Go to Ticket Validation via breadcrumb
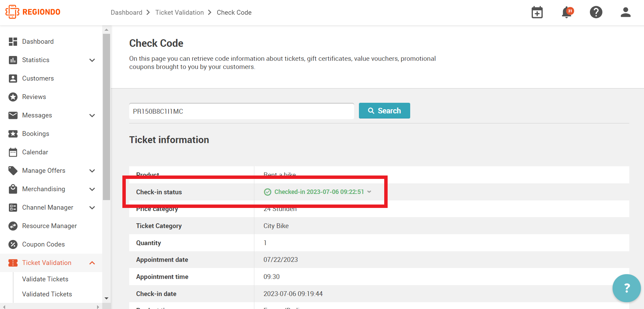644x309 pixels. 179,13
